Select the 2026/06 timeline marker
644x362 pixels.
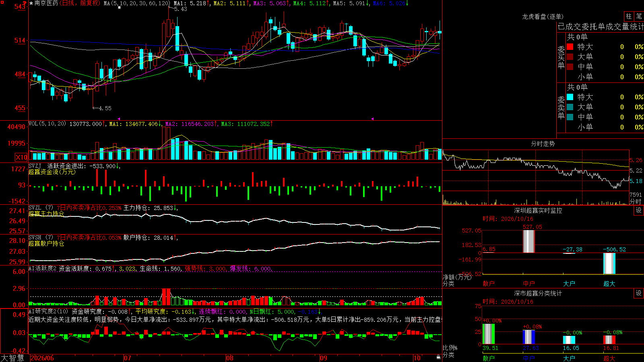click(42, 358)
